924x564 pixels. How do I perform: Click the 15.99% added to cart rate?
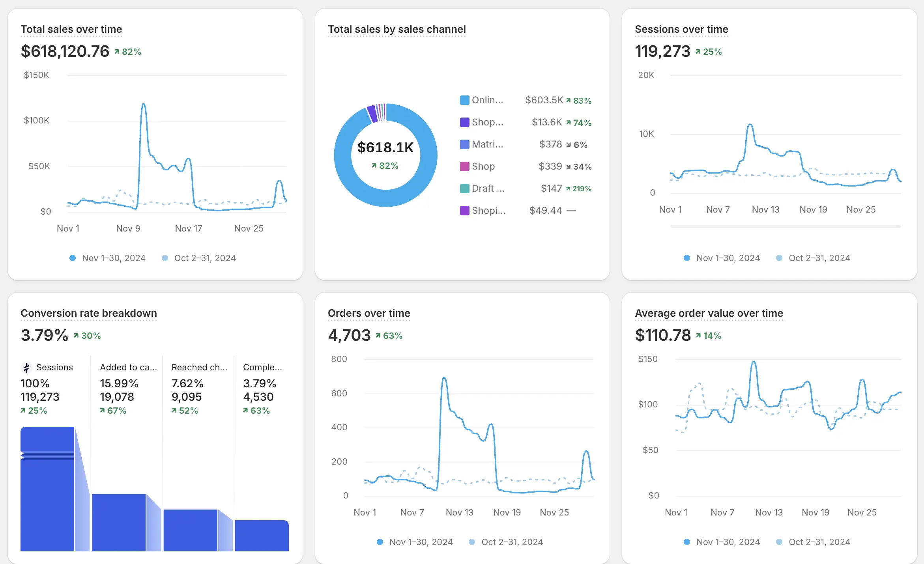(119, 383)
